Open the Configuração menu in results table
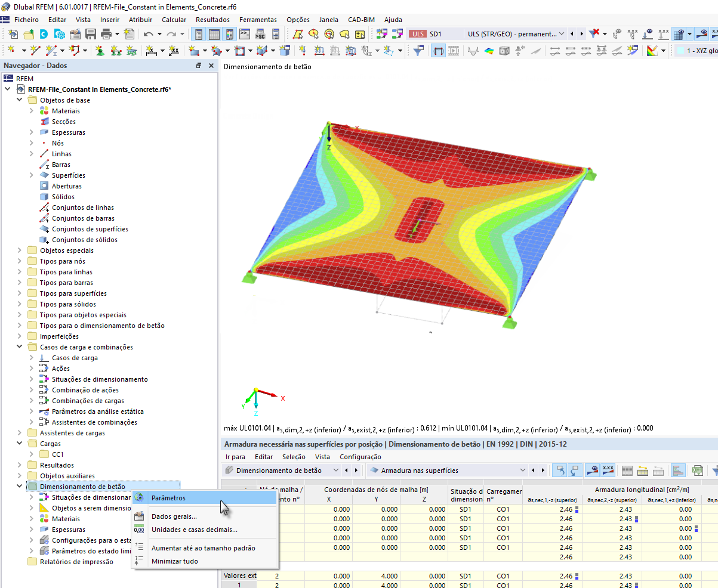The image size is (718, 588). [x=360, y=457]
